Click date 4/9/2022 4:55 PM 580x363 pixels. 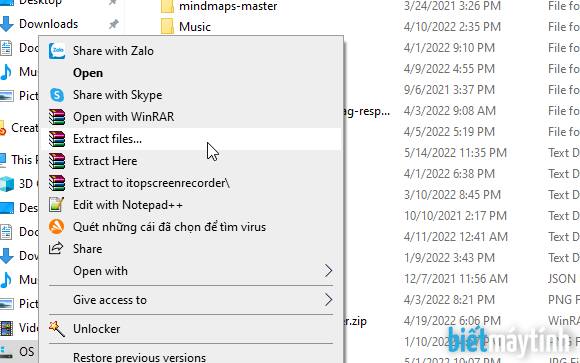(449, 69)
